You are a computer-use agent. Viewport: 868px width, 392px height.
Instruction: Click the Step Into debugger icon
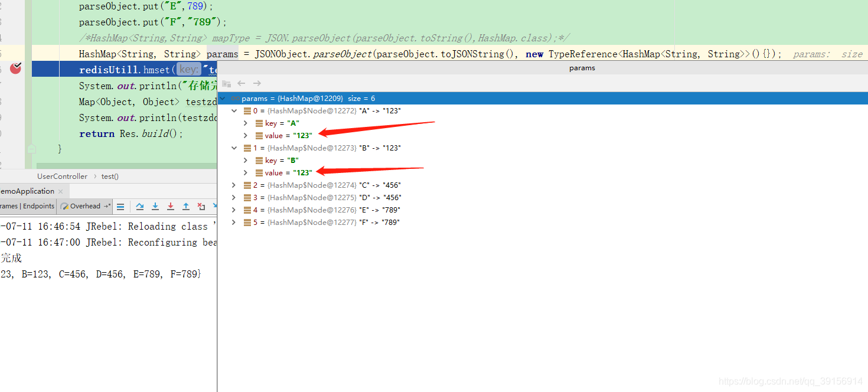155,207
